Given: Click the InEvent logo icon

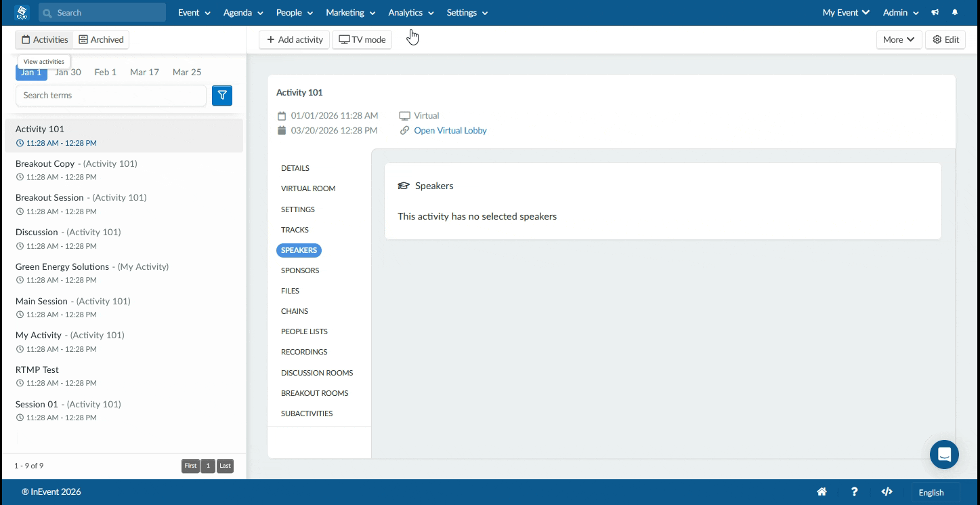Looking at the screenshot, I should [22, 12].
